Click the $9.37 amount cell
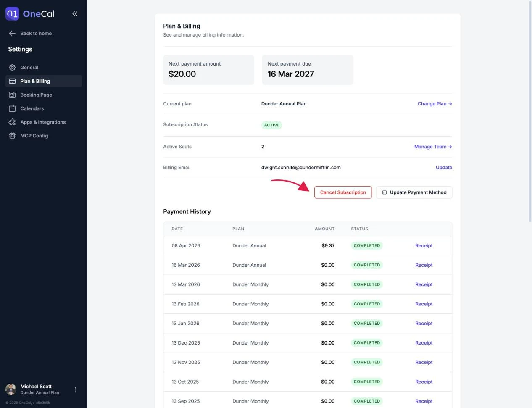The width and height of the screenshot is (532, 408). [x=328, y=246]
